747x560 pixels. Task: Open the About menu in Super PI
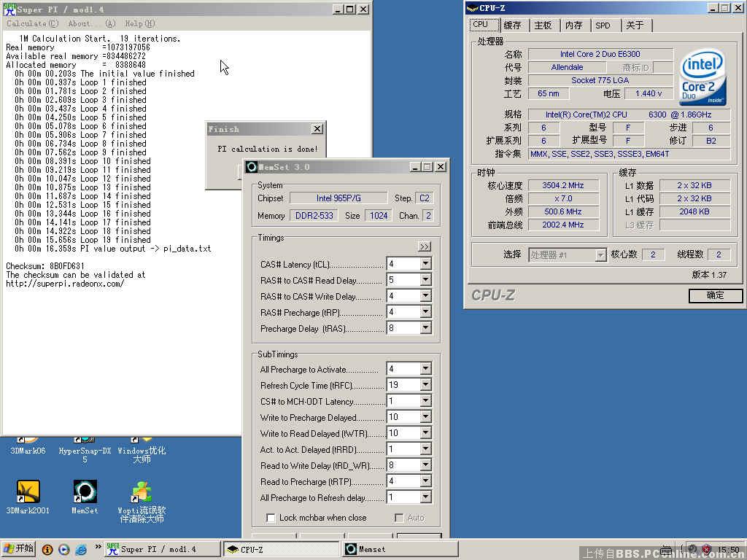click(x=91, y=23)
